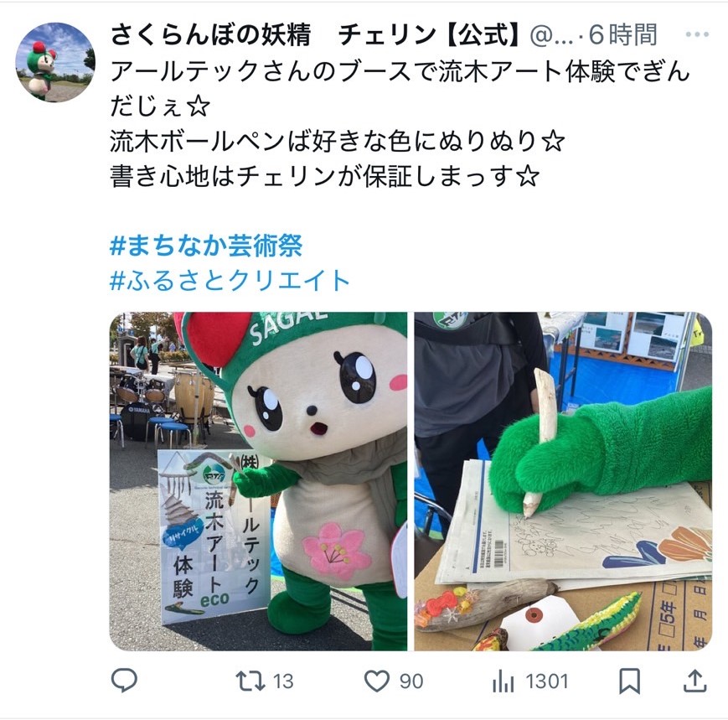Click the retweet count 13
The image size is (728, 720).
[283, 681]
